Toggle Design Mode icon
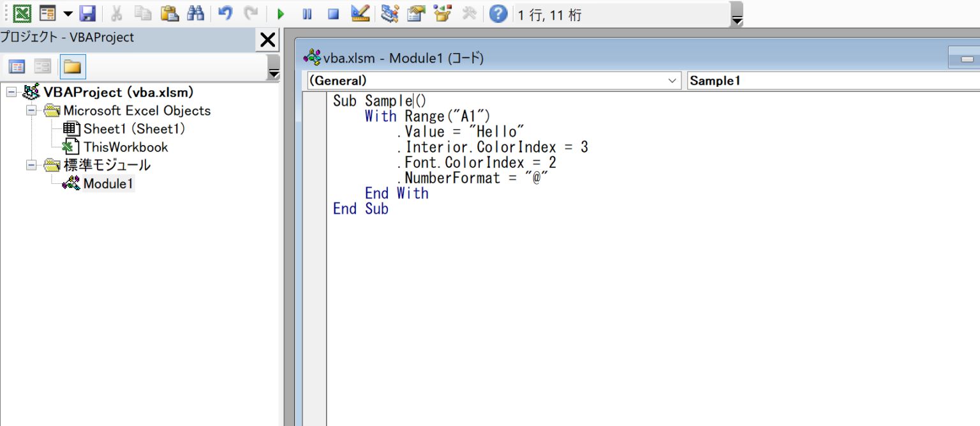This screenshot has width=980, height=426. 360,13
